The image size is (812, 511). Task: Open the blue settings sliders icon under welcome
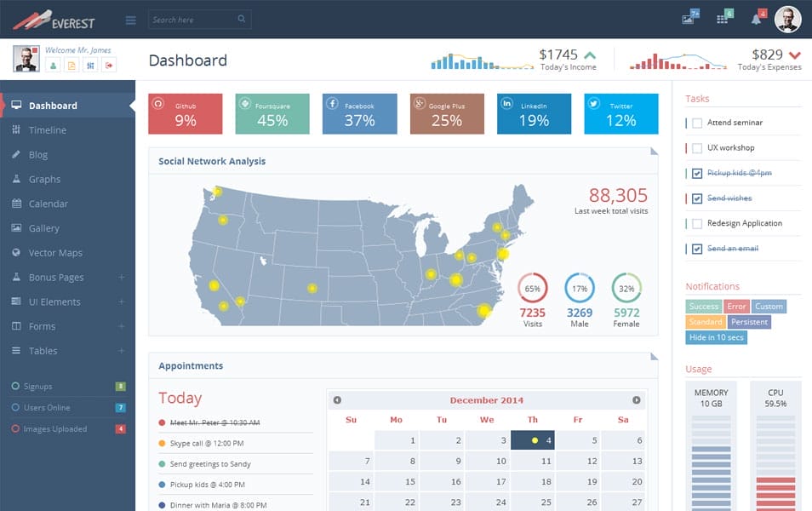coord(90,66)
